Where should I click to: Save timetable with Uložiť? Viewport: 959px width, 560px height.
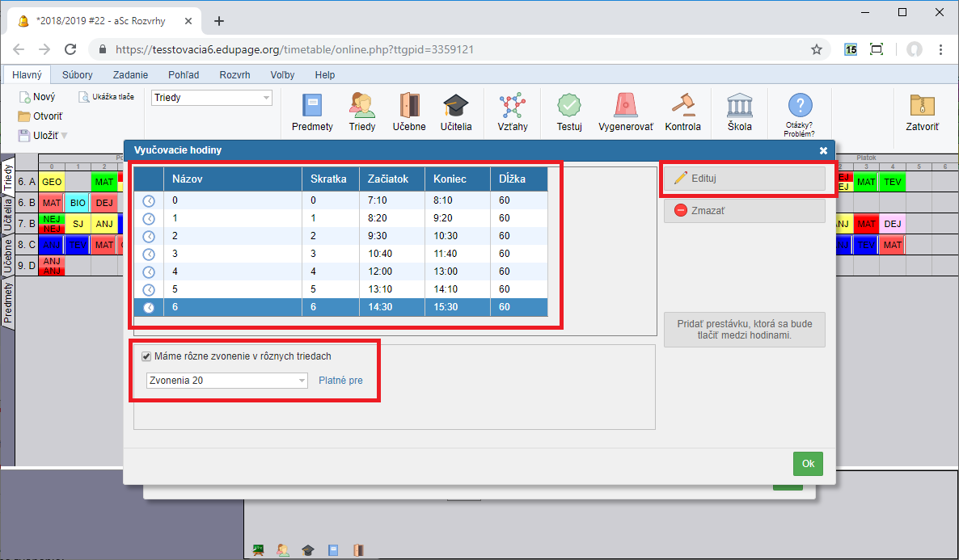coord(38,136)
